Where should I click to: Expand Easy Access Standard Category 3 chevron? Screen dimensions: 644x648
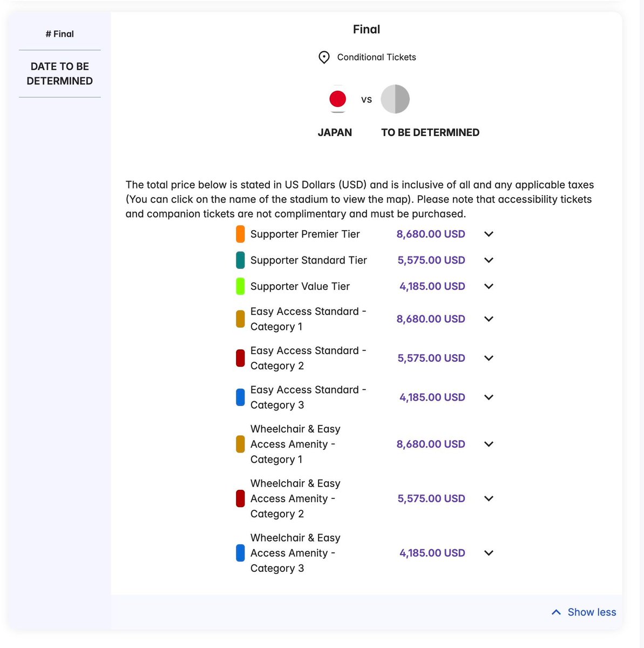[x=489, y=397]
